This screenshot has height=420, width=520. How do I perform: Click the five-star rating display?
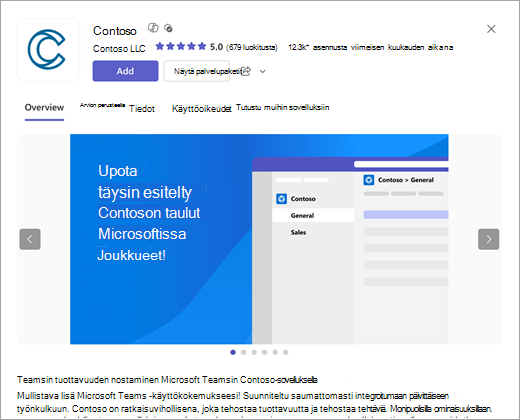181,46
